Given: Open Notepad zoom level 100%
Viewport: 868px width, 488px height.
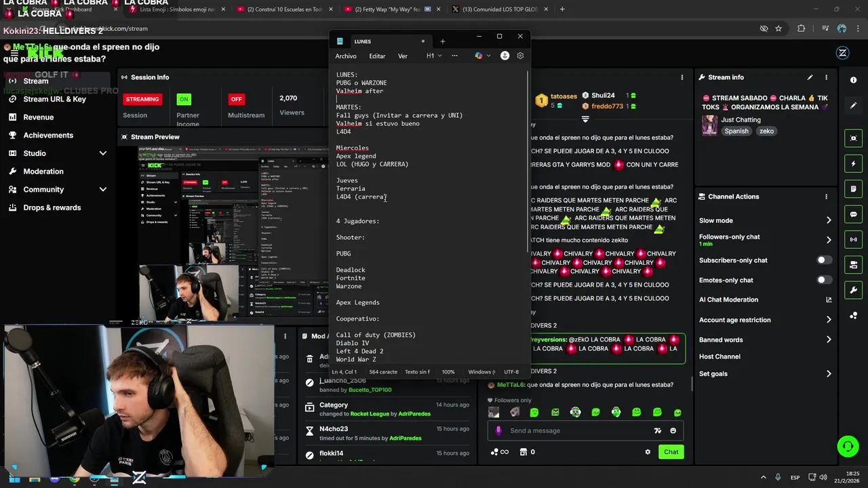Looking at the screenshot, I should [448, 372].
